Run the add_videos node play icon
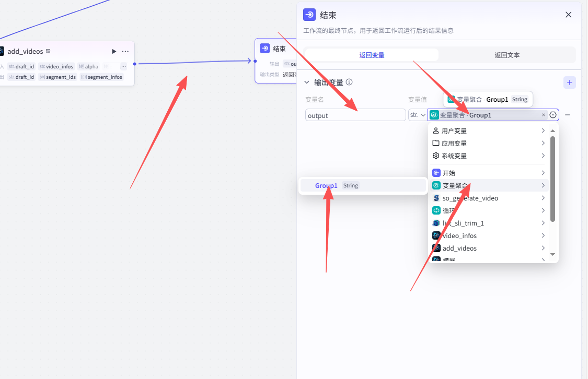 (x=114, y=51)
